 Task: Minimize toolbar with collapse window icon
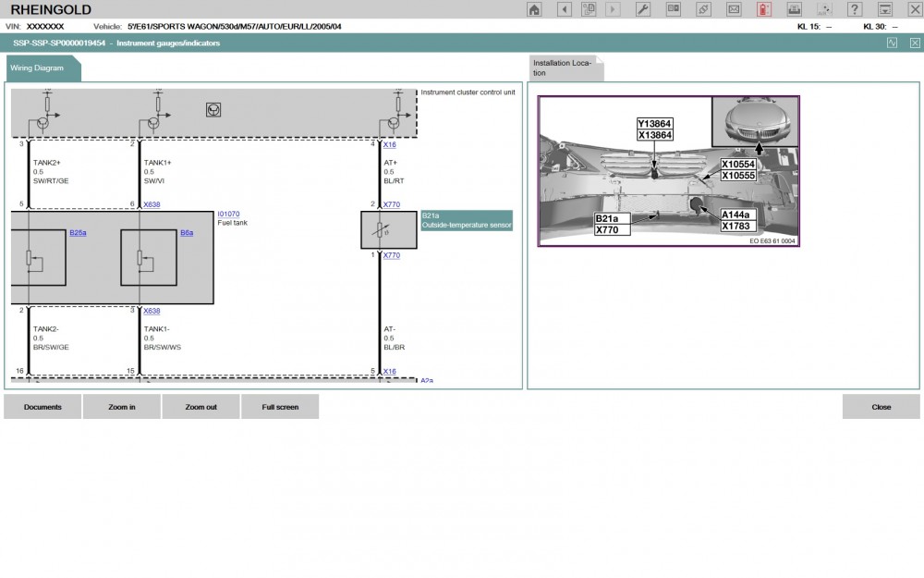click(884, 9)
